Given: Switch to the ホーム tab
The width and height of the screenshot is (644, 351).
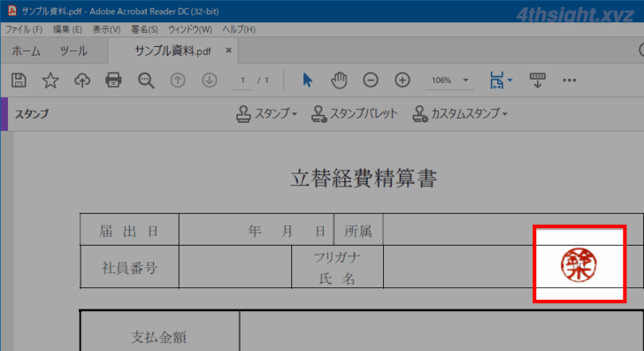Looking at the screenshot, I should 27,51.
